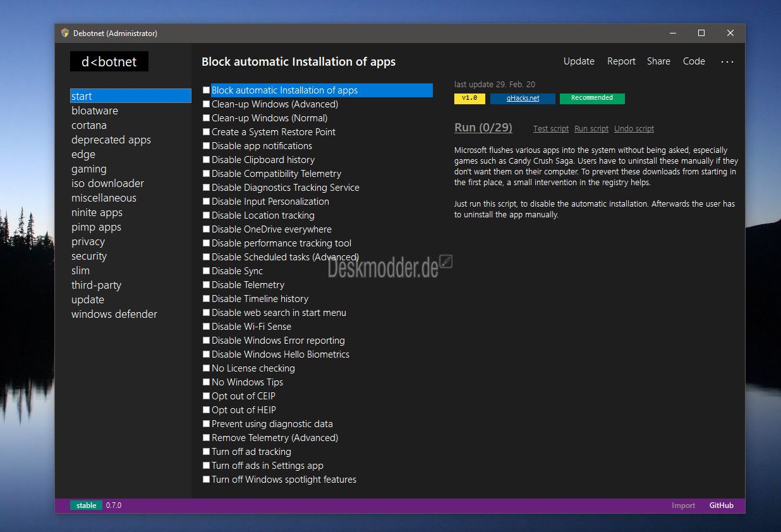Open the cortana category

tap(89, 125)
